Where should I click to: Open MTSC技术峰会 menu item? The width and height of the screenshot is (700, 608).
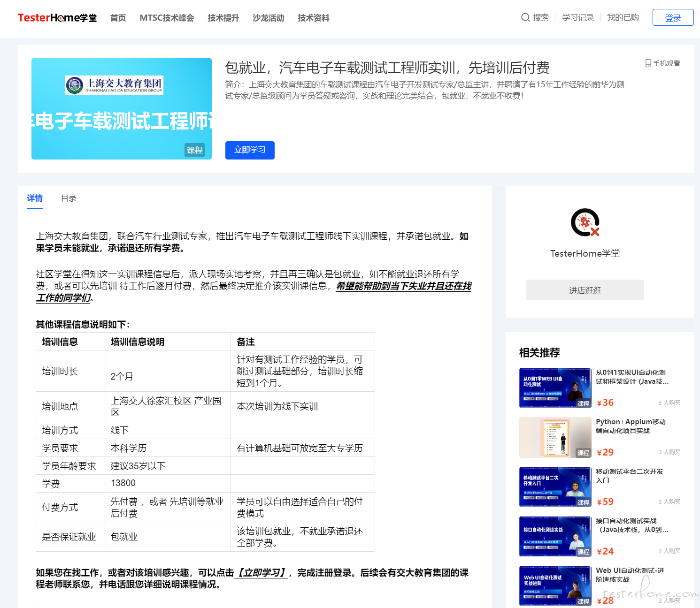167,18
